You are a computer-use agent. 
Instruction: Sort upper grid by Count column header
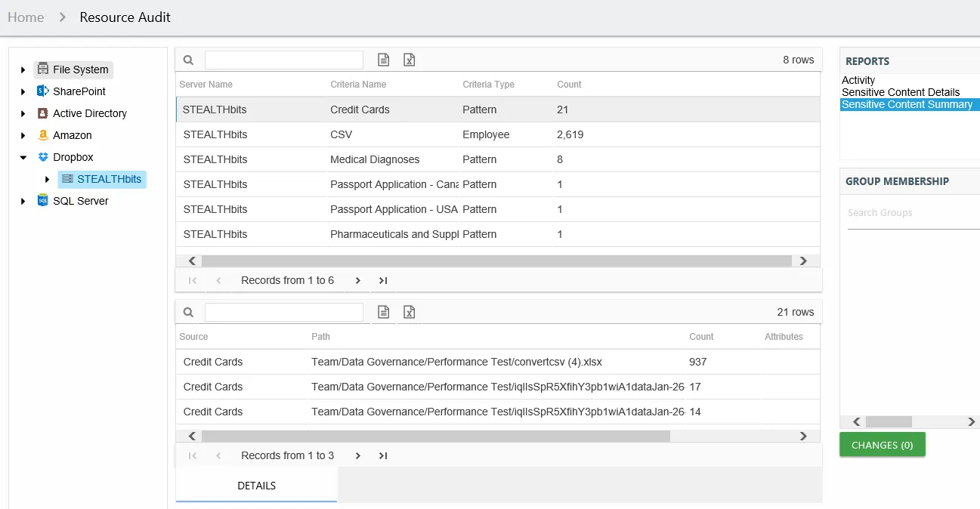coord(569,85)
